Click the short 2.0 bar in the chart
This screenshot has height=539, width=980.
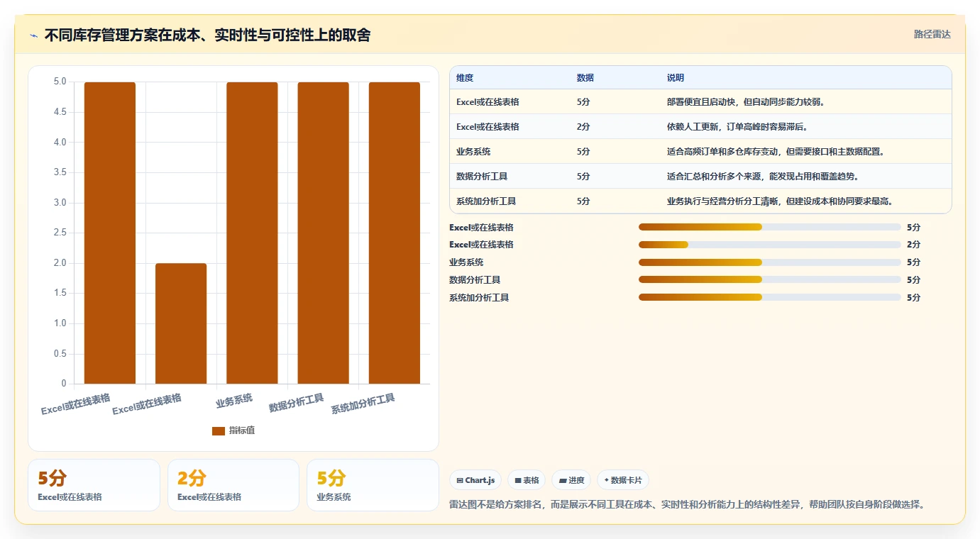coord(181,323)
